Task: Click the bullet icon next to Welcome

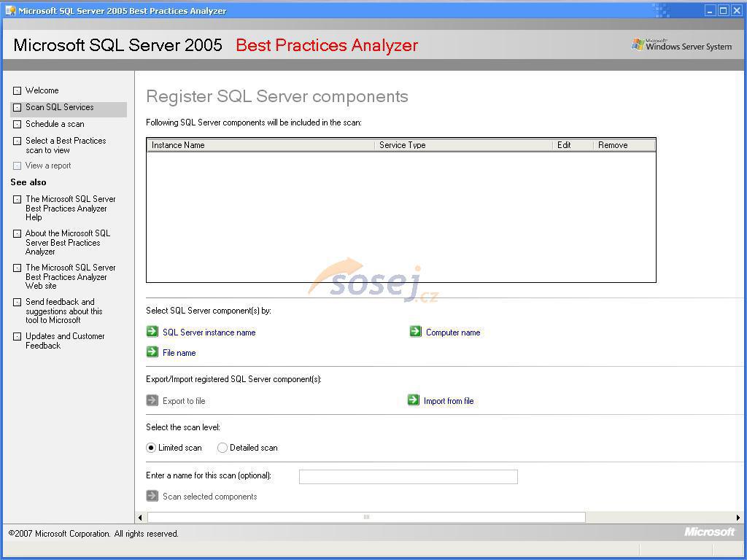Action: coord(18,90)
